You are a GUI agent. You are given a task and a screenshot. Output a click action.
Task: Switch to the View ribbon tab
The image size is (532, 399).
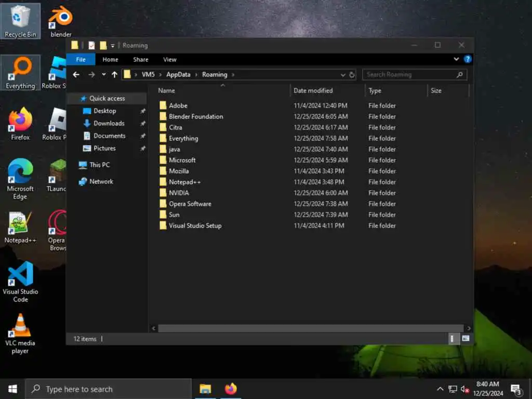click(170, 59)
